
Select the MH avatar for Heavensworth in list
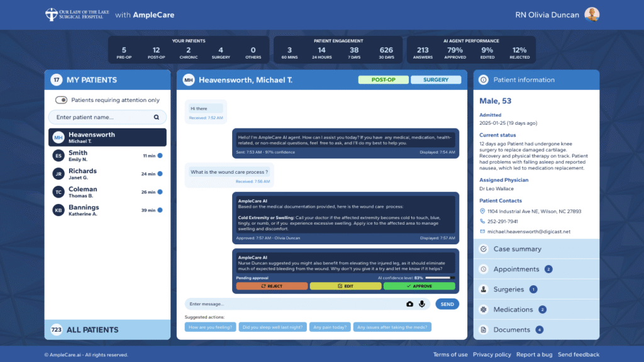58,137
